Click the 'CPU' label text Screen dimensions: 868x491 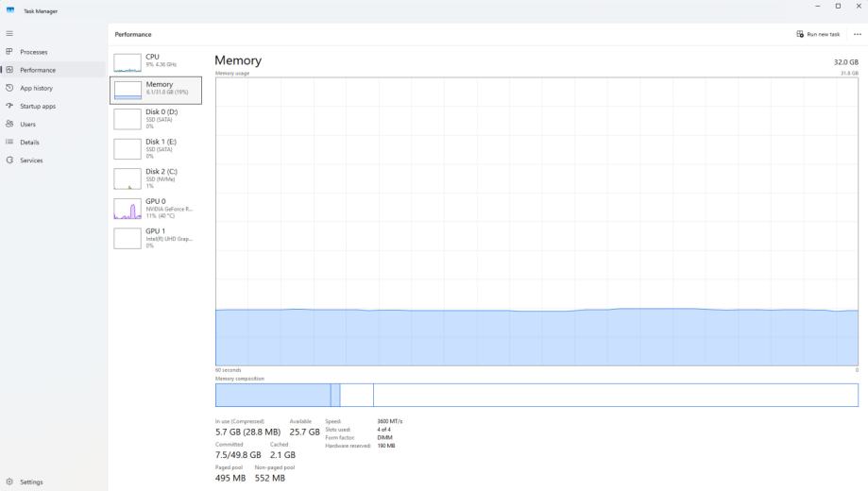152,57
